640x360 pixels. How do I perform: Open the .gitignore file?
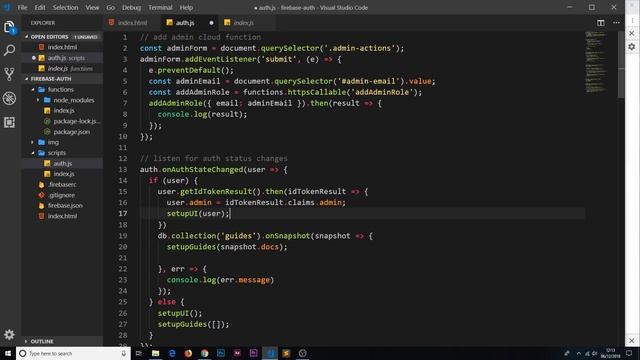[62, 195]
